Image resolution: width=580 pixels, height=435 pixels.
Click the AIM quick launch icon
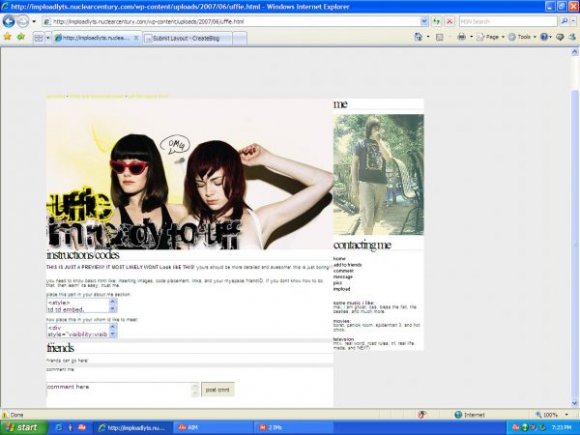pos(82,428)
